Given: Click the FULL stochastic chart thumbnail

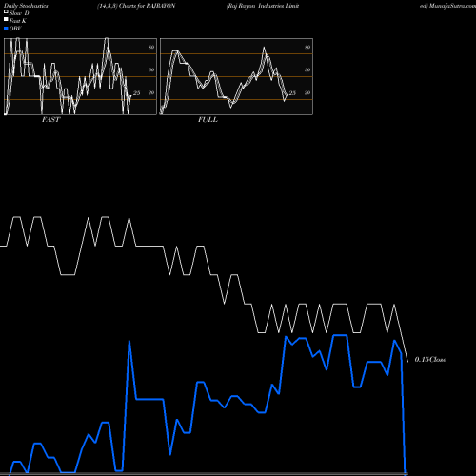Looking at the screenshot, I should pyautogui.click(x=236, y=76).
